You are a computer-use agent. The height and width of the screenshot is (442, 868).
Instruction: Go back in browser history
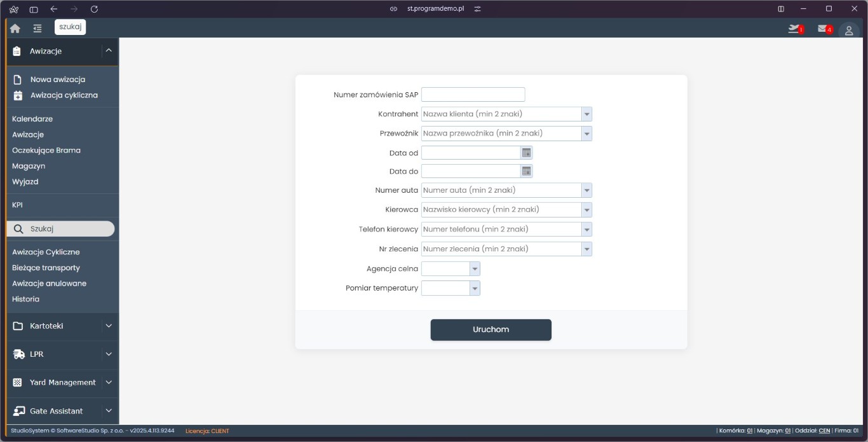tap(54, 9)
